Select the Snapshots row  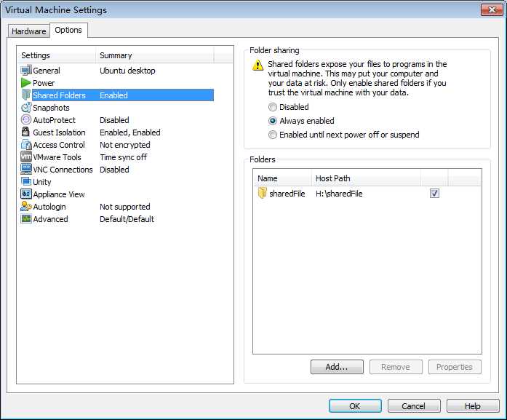[116, 108]
